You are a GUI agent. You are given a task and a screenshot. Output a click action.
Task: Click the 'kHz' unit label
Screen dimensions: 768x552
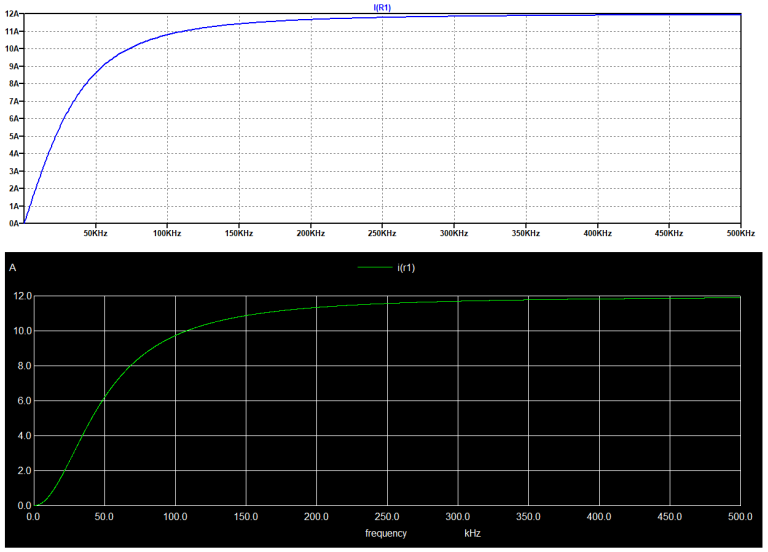[x=472, y=534]
